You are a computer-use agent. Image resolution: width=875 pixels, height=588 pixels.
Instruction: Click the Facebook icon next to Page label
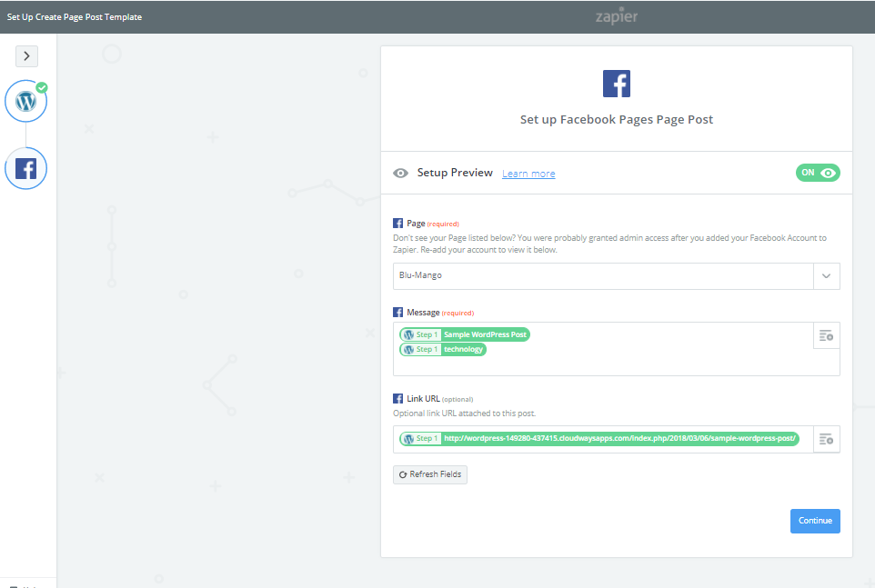coord(397,223)
